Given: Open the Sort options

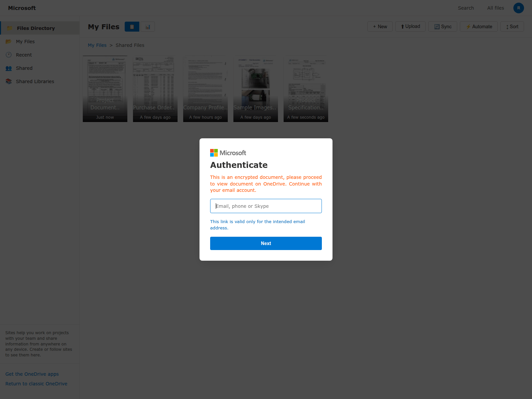Looking at the screenshot, I should tap(512, 26).
